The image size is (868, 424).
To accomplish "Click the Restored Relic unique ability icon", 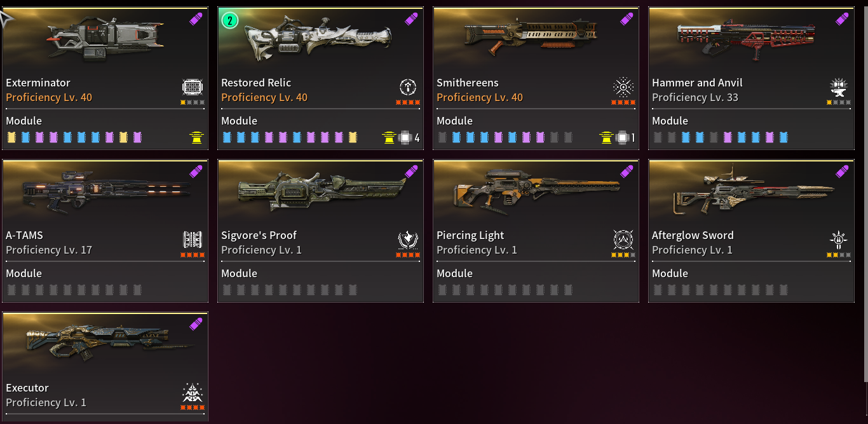I will [x=408, y=87].
